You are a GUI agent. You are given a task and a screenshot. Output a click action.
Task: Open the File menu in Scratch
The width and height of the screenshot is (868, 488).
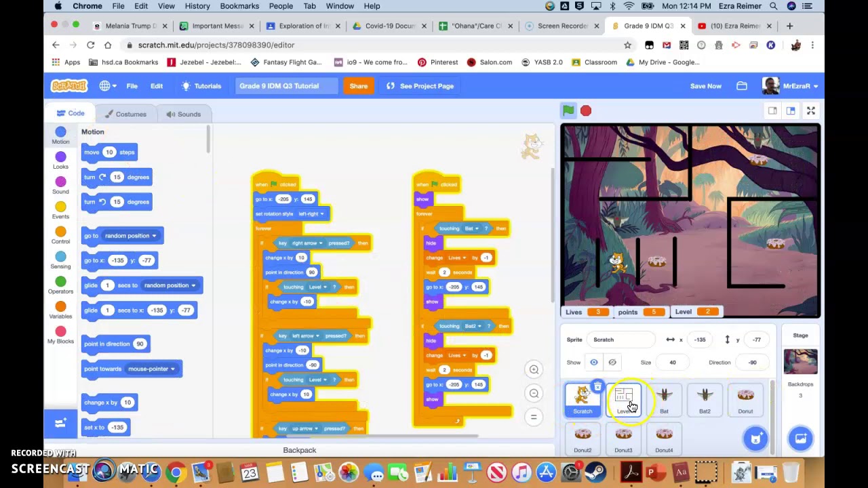[x=132, y=86]
